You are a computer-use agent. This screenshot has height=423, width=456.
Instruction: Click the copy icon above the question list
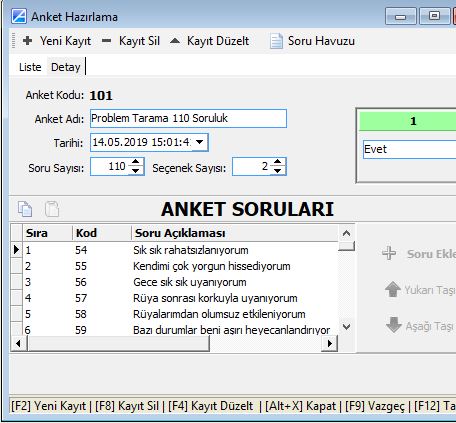pyautogui.click(x=25, y=209)
